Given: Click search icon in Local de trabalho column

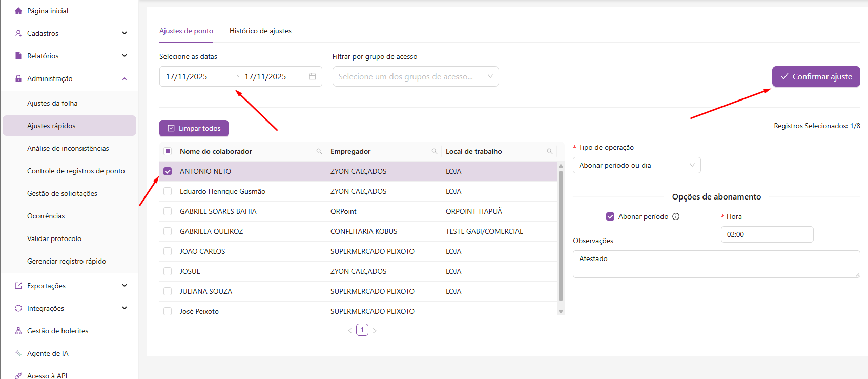Looking at the screenshot, I should coord(550,151).
